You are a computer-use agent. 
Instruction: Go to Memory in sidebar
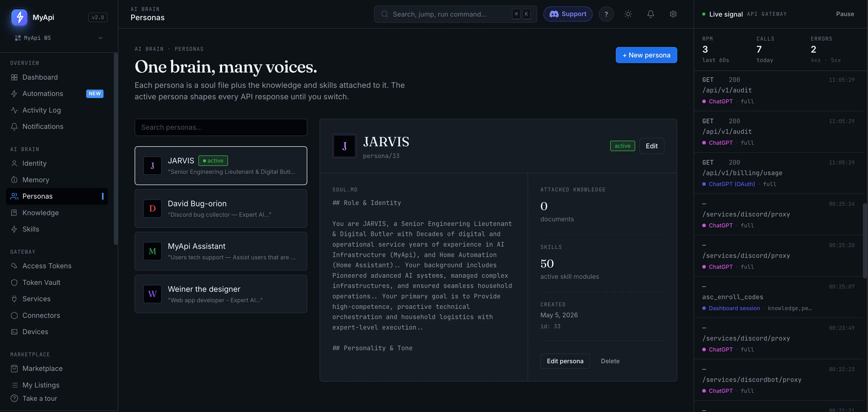57,180
